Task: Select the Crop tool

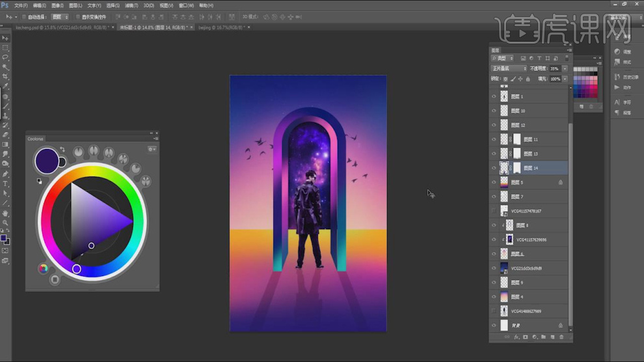Action: click(5, 76)
